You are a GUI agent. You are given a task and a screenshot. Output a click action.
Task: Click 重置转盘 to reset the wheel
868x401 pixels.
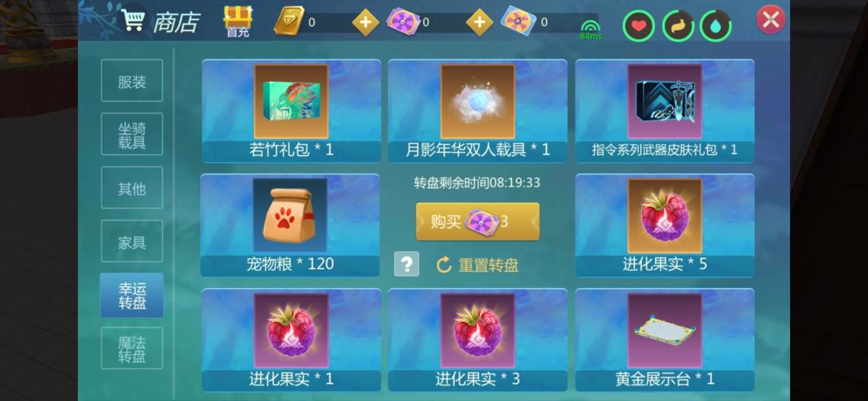pos(478,265)
